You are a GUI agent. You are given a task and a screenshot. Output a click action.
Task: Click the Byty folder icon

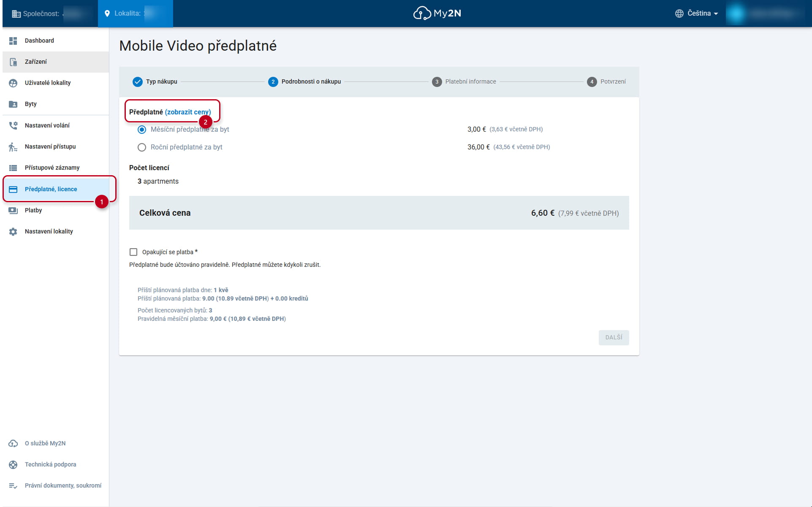click(13, 104)
